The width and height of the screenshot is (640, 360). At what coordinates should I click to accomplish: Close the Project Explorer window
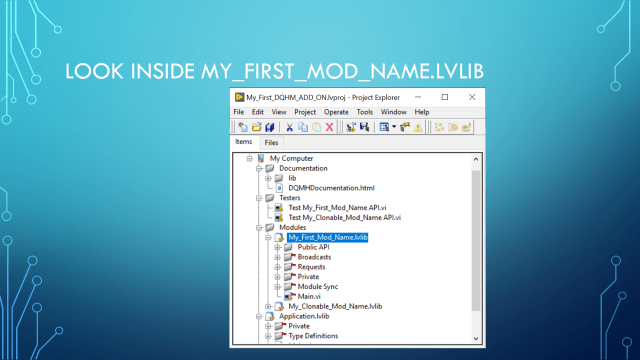472,97
